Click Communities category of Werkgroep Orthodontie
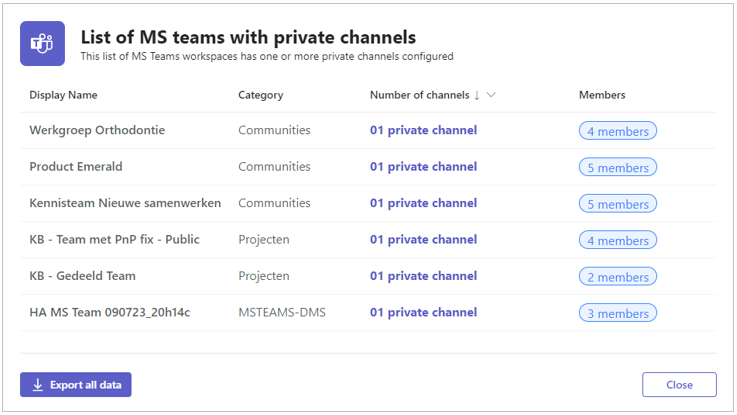This screenshot has width=737, height=415. [x=274, y=130]
